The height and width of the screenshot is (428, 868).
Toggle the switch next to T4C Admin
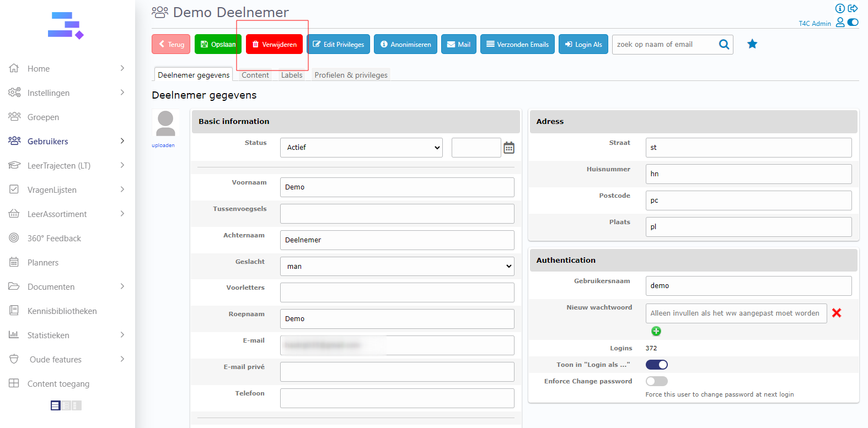point(853,23)
